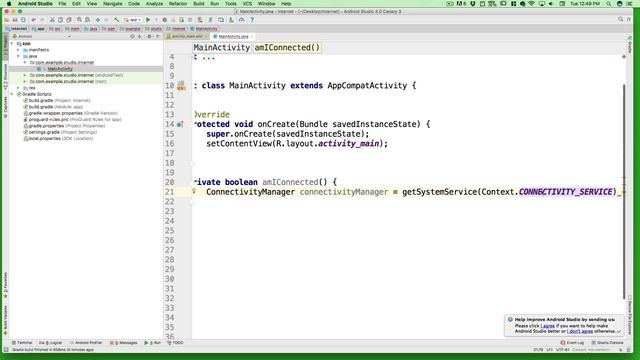Screen dimensions: 640x360
Task: Click the Cut scissors icon
Action: pyautogui.click(x=52, y=20)
